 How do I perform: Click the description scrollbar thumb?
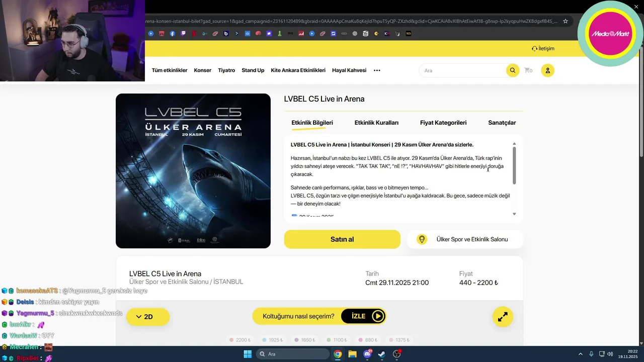pyautogui.click(x=514, y=165)
